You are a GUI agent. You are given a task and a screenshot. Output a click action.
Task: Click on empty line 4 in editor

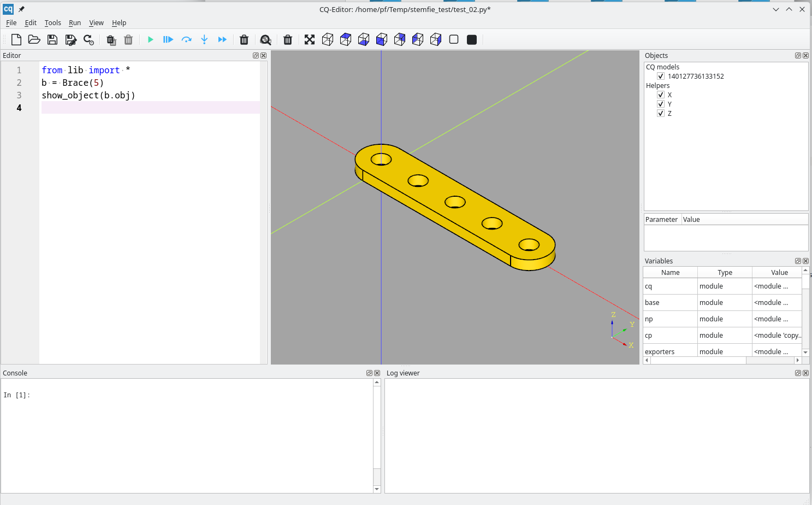[150, 108]
